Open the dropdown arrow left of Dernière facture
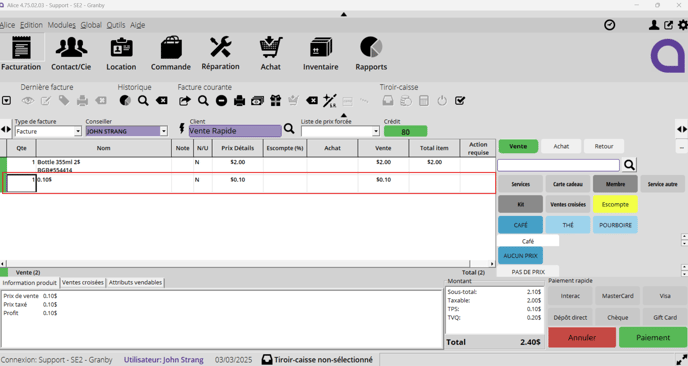688x366 pixels. [x=6, y=101]
